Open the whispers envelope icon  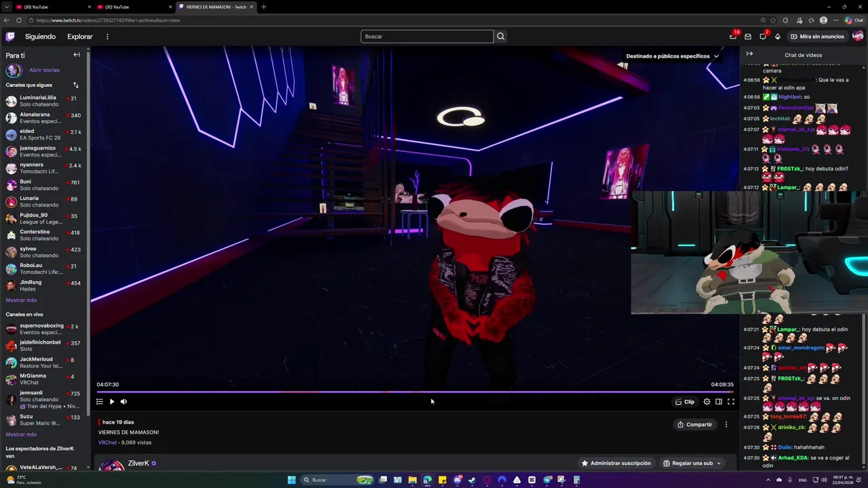click(x=748, y=37)
